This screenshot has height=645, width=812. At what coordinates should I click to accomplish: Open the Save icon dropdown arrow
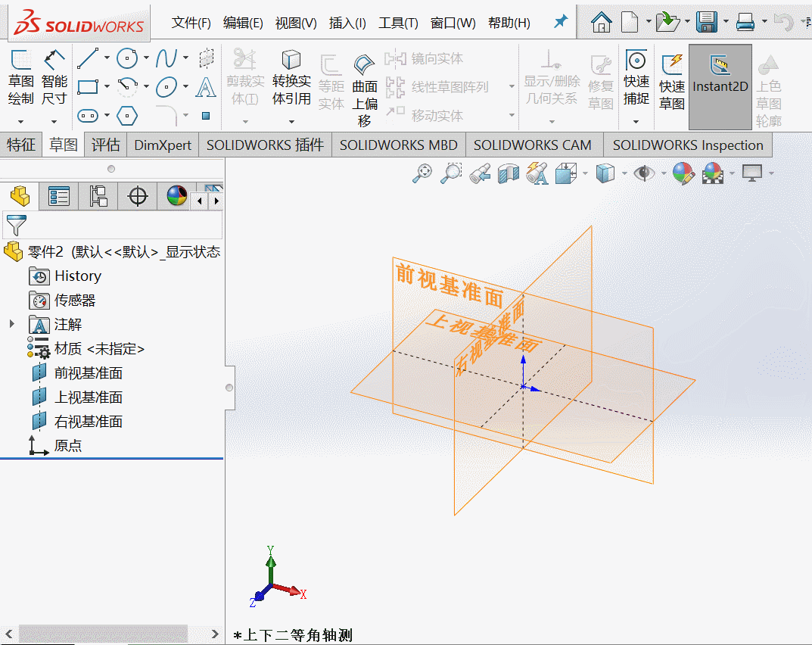[x=726, y=22]
